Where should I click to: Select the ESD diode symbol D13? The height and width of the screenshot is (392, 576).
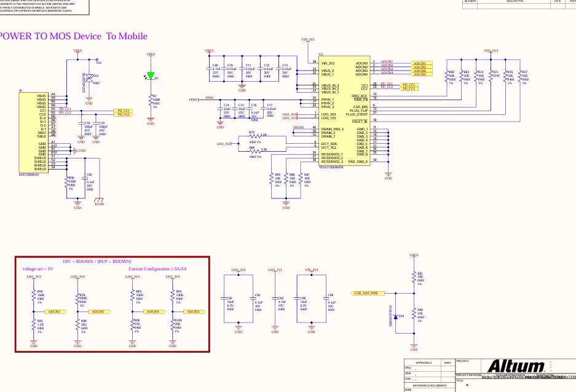click(89, 77)
